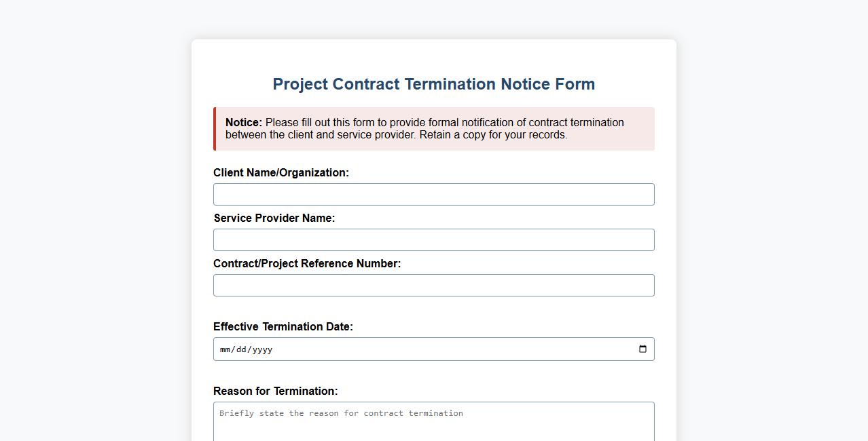Click the Service Provider Name input box
This screenshot has width=868, height=441.
(434, 239)
